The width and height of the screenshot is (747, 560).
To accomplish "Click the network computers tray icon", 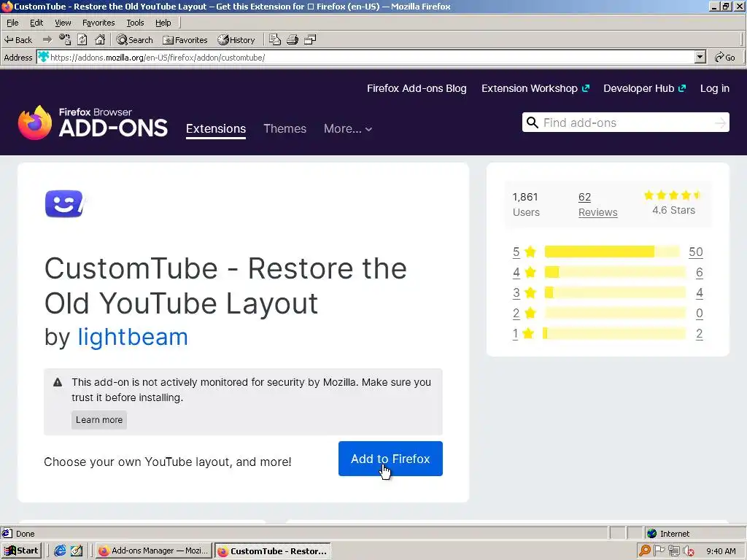I will click(x=673, y=551).
